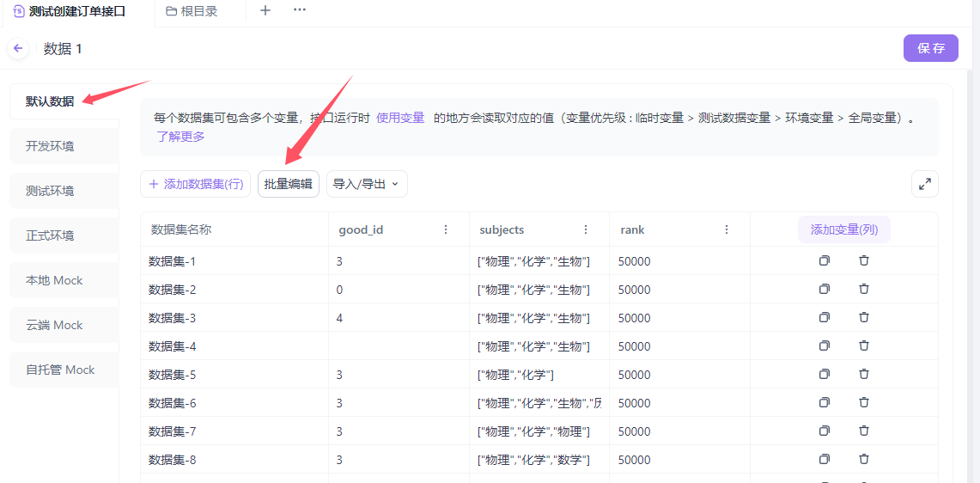Duplicate the 数据集-3 row

(824, 318)
